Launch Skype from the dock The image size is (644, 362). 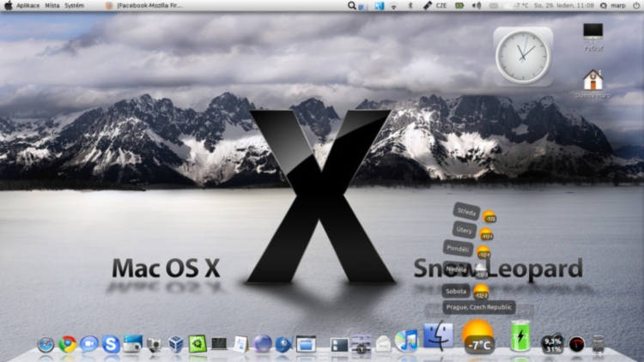pos(111,344)
